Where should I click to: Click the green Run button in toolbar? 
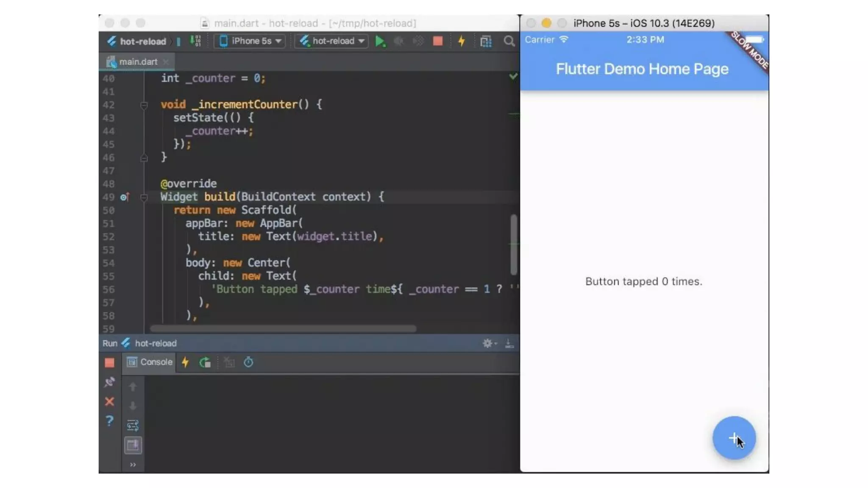[380, 42]
